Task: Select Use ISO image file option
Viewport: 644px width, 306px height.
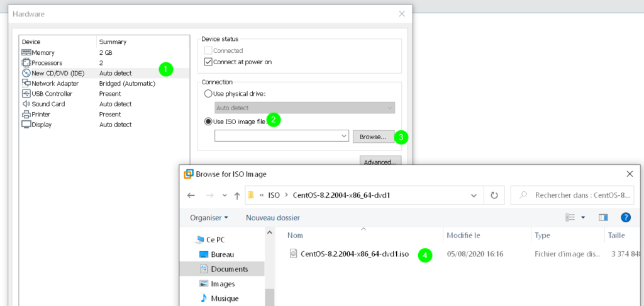Action: [209, 122]
